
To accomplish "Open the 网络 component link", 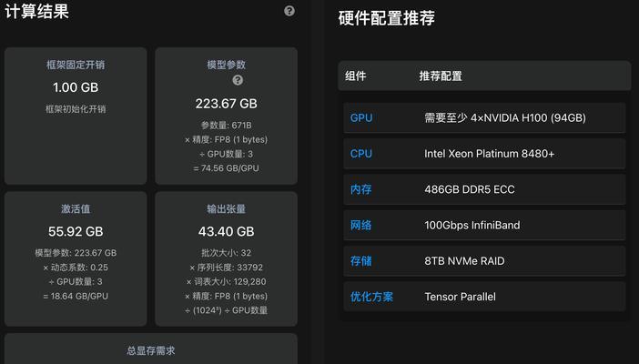I will point(361,225).
